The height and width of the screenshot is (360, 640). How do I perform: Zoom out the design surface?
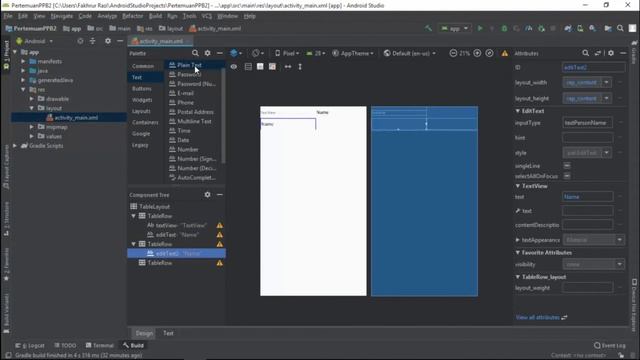[453, 53]
